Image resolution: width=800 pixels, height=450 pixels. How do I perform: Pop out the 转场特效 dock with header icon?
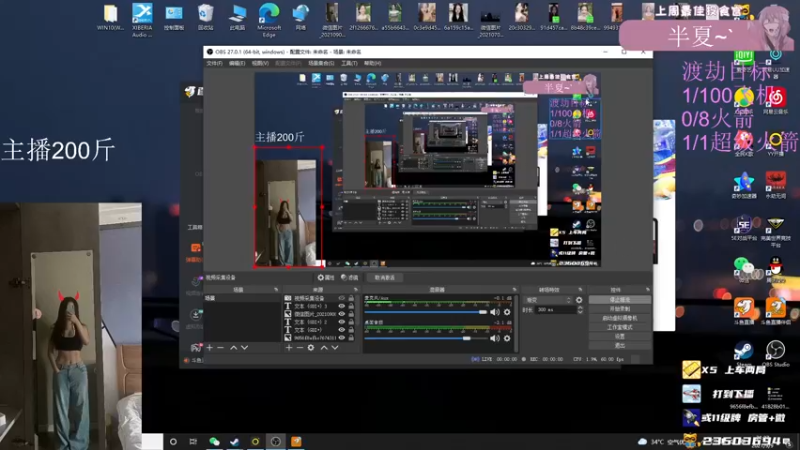tap(580, 290)
